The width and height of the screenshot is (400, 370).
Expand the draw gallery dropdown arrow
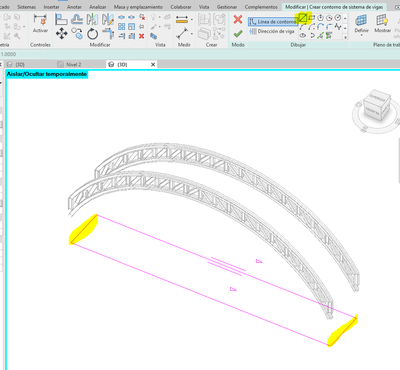click(x=345, y=38)
